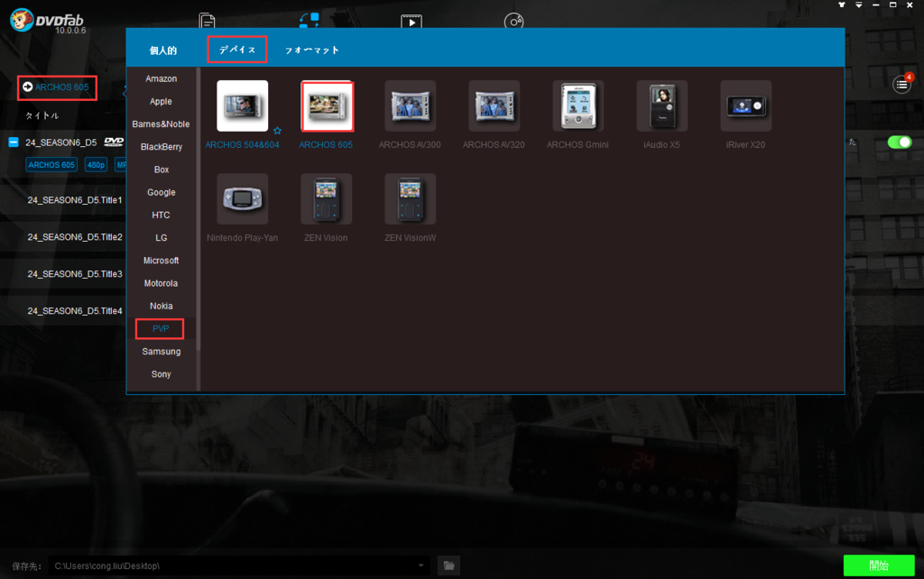This screenshot has height=579, width=924.
Task: Click the ARCHOS 605 profile switcher icon
Action: [x=28, y=87]
